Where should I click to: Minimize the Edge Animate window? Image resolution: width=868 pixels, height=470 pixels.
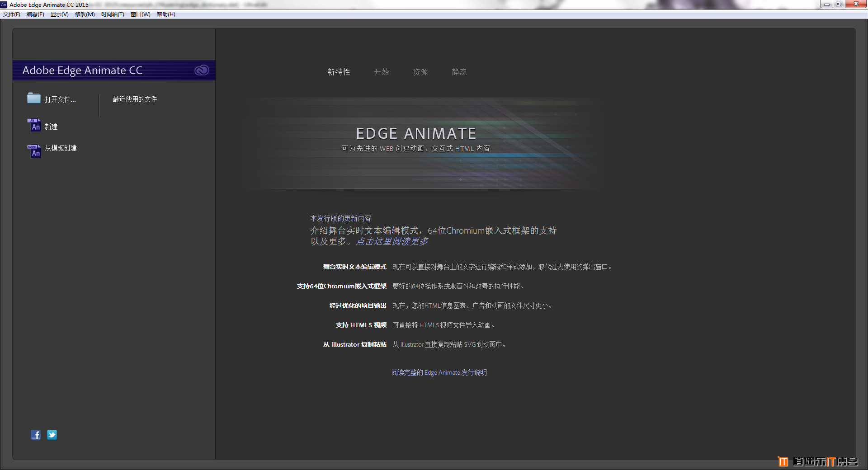click(826, 4)
